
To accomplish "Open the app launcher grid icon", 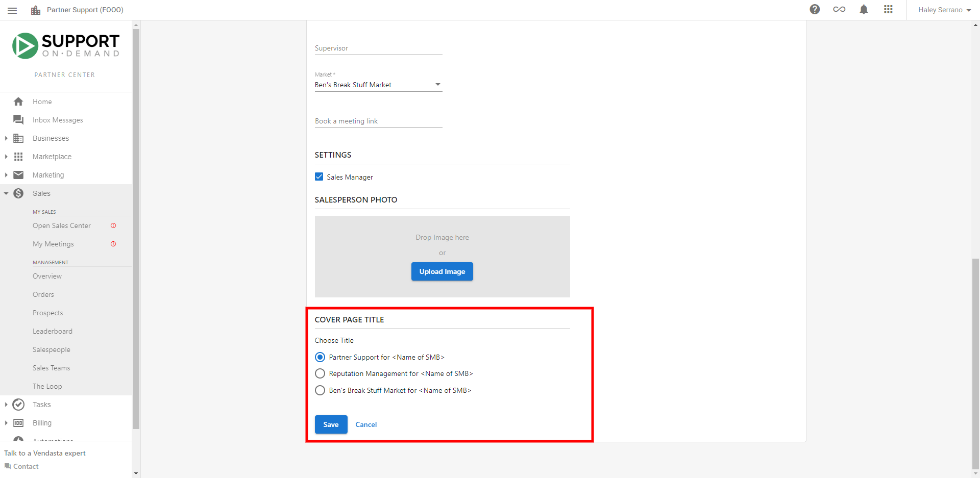I will coord(888,9).
